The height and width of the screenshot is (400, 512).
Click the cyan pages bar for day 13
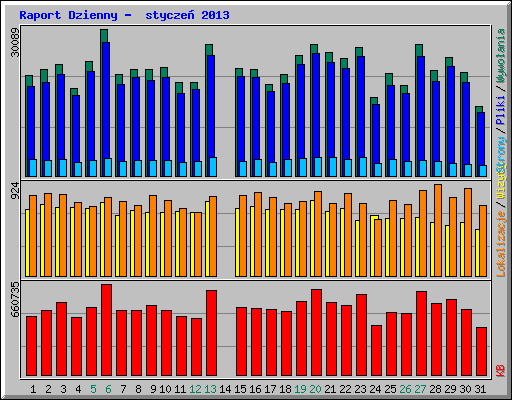[213, 167]
